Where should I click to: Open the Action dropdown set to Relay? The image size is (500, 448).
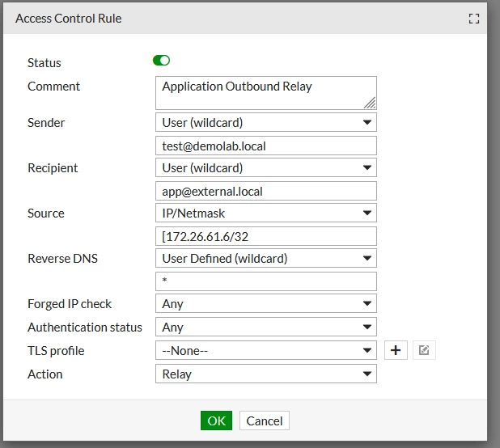tap(266, 374)
